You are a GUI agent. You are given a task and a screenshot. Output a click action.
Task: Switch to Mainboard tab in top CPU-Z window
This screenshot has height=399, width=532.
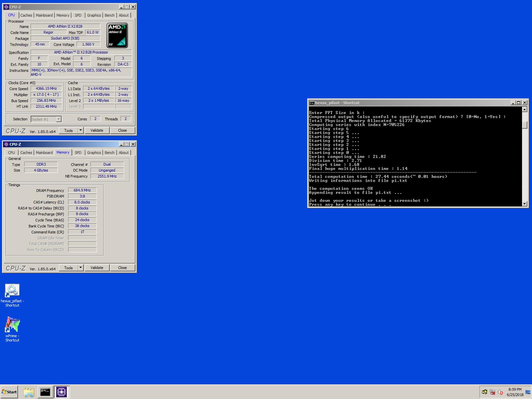[44, 15]
